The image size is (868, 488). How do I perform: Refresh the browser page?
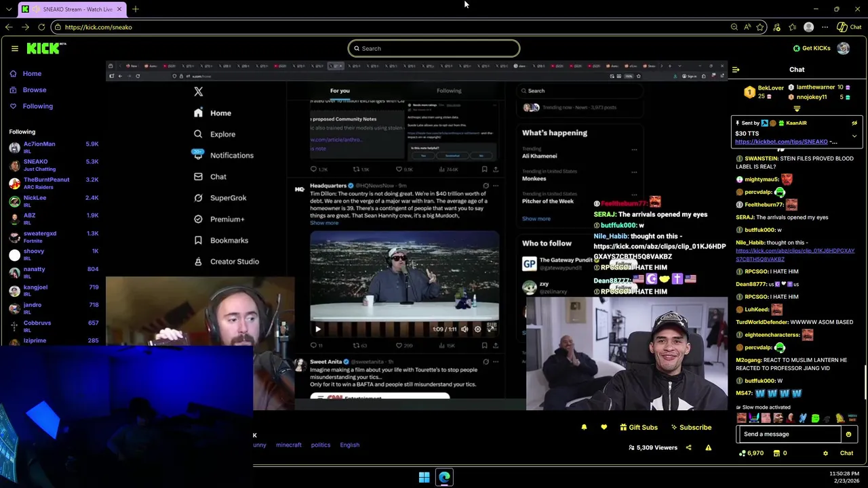point(41,27)
